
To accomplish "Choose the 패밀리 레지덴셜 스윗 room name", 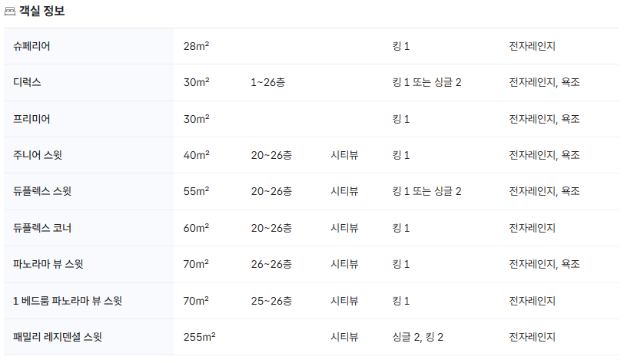I will [x=58, y=337].
